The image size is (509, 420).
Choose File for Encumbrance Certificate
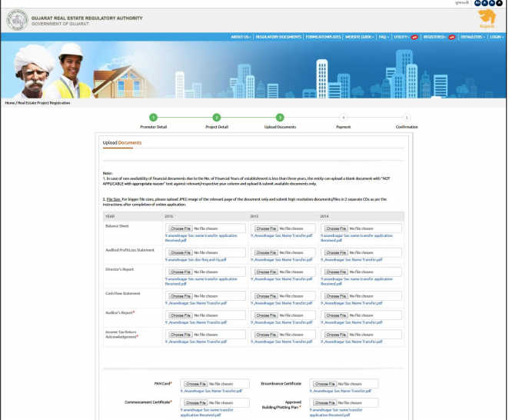coord(324,384)
